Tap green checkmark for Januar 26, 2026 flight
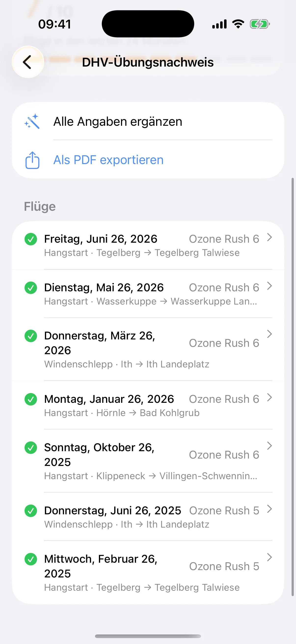Image resolution: width=296 pixels, height=644 pixels. 31,399
